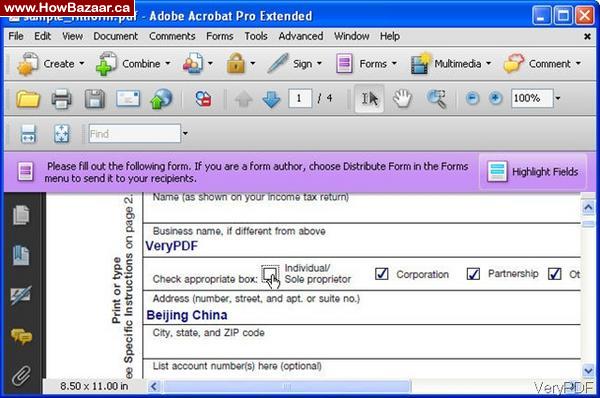The width and height of the screenshot is (600, 398).
Task: Click the shared review tracker icon
Action: [203, 99]
